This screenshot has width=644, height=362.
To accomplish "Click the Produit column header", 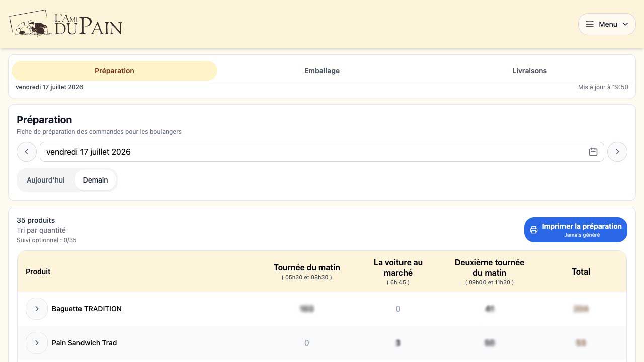I will [38, 271].
